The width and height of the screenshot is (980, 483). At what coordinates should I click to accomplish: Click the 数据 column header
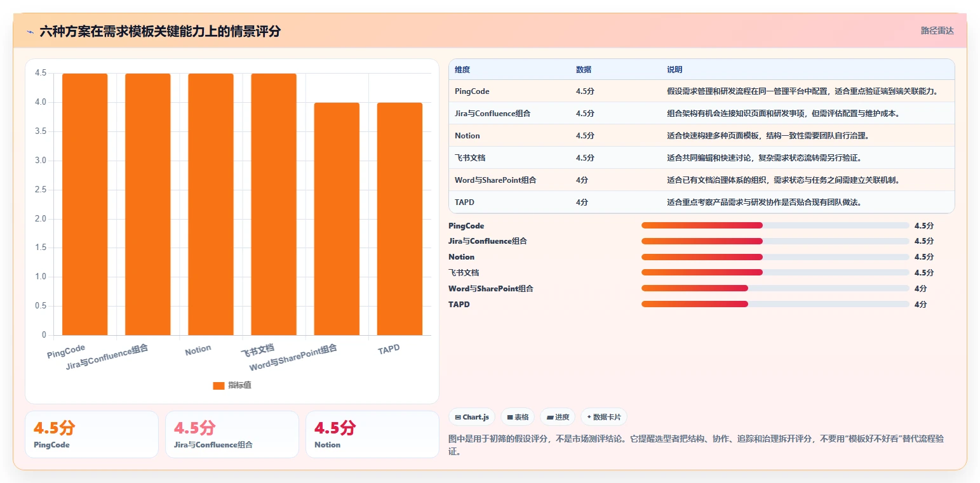click(x=584, y=69)
